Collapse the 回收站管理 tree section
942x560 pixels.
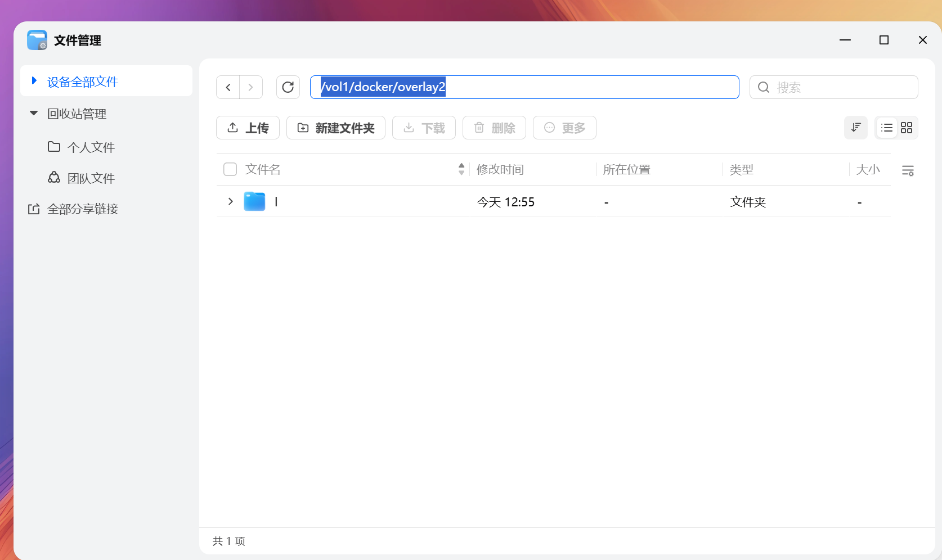34,114
